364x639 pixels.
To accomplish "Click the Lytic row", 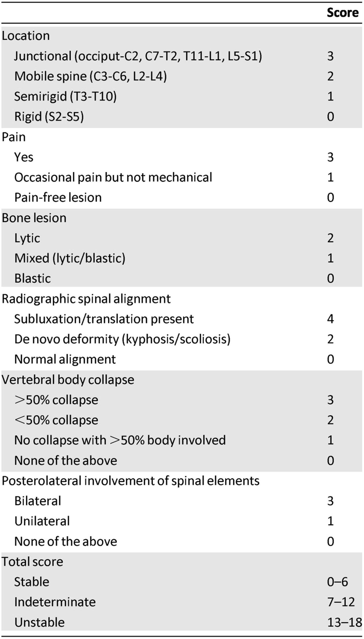I will pyautogui.click(x=27, y=238).
